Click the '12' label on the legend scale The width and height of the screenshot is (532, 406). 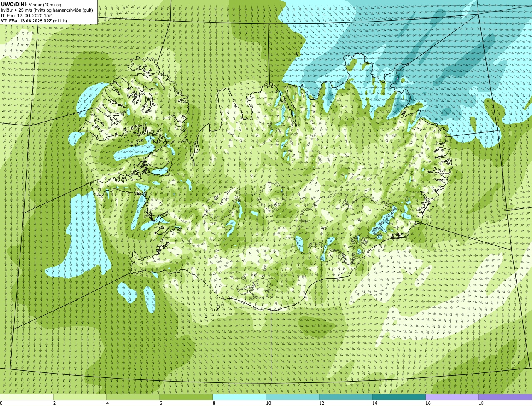tap(322, 403)
